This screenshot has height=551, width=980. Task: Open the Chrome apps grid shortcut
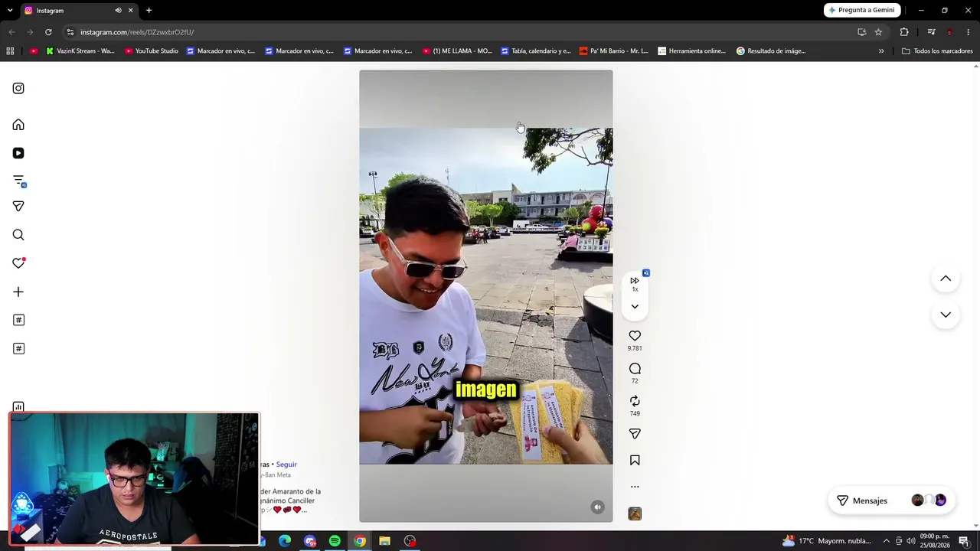(10, 51)
